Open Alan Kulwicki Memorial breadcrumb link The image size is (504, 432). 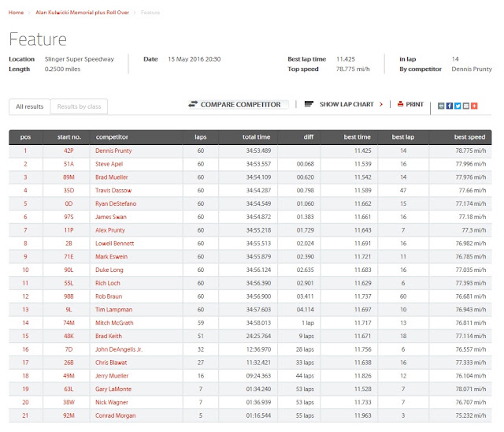(82, 13)
